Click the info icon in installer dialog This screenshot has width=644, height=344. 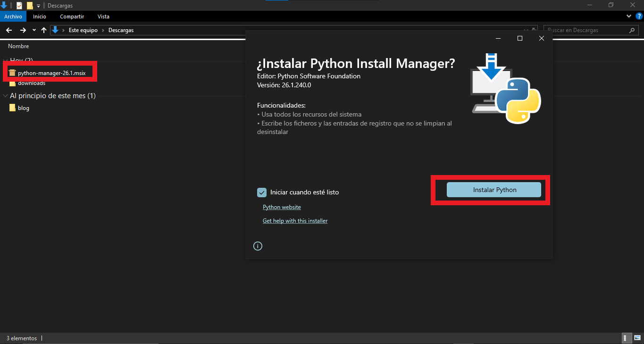258,246
